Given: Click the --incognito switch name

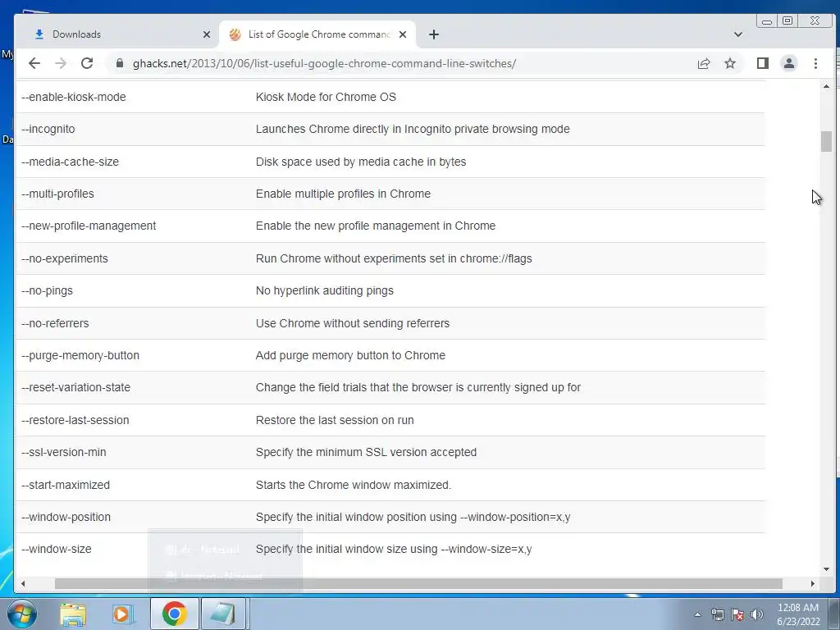Looking at the screenshot, I should 48,129.
